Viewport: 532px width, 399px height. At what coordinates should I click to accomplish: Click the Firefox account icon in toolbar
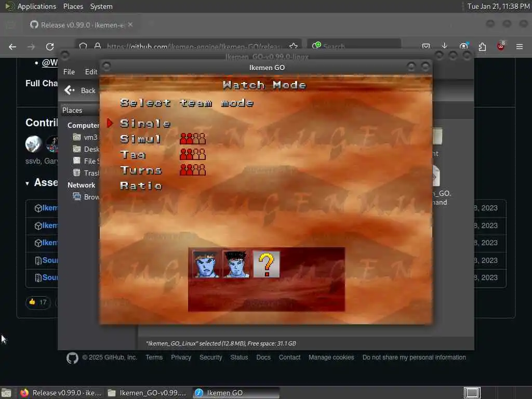point(463,46)
